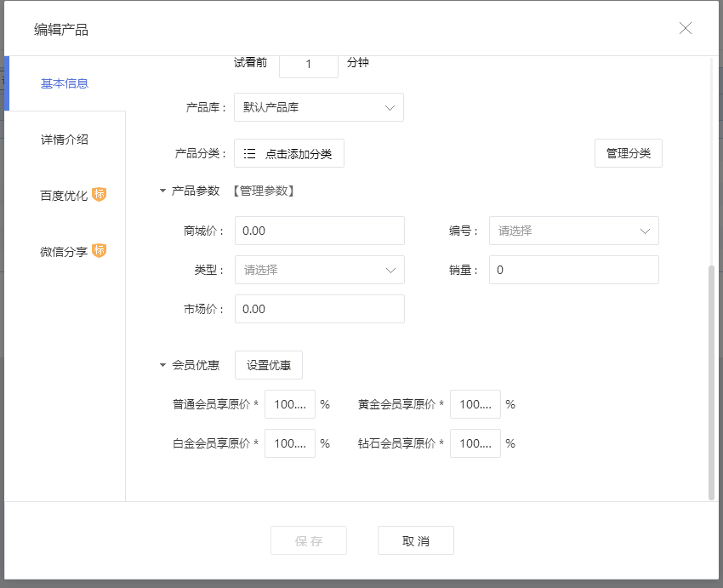Open the 编号 dropdown

coord(573,231)
